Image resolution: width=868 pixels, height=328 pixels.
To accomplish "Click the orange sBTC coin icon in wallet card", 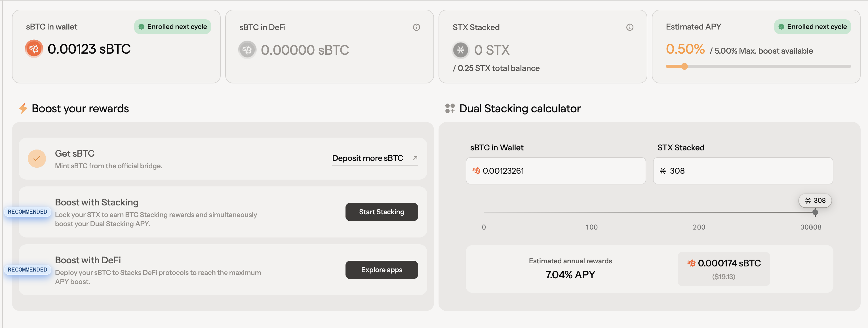I will point(34,49).
